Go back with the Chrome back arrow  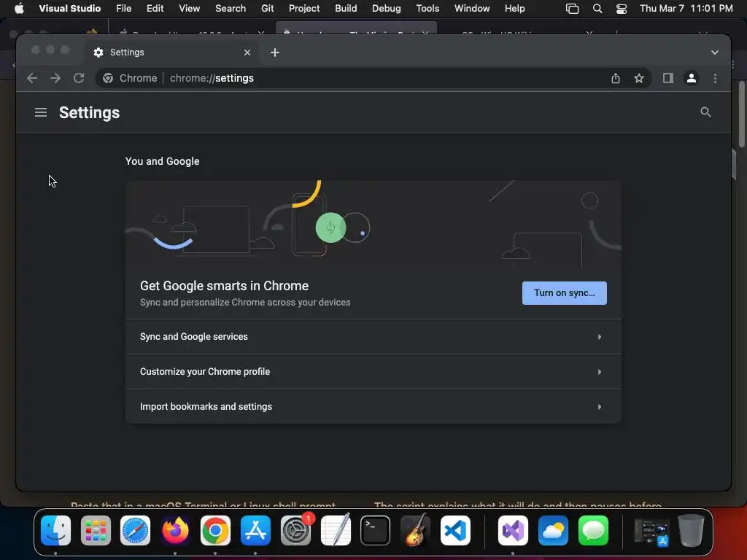tap(32, 78)
